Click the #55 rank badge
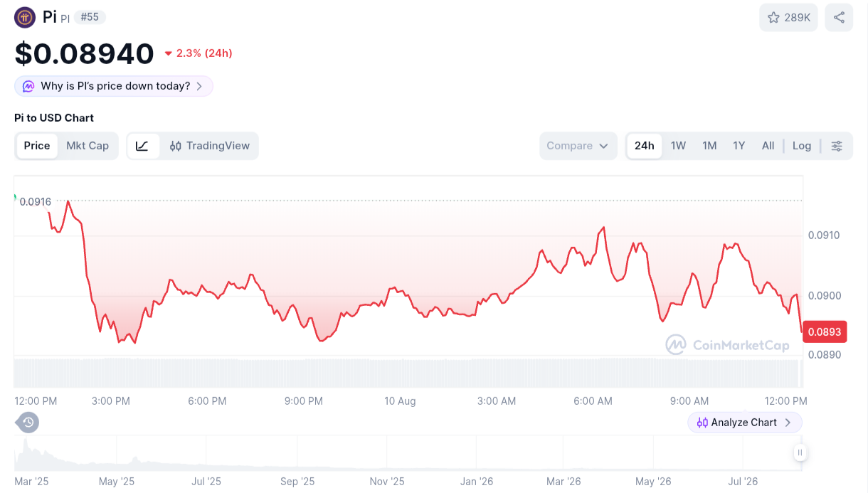Screen dimensions: 868x493 point(90,17)
